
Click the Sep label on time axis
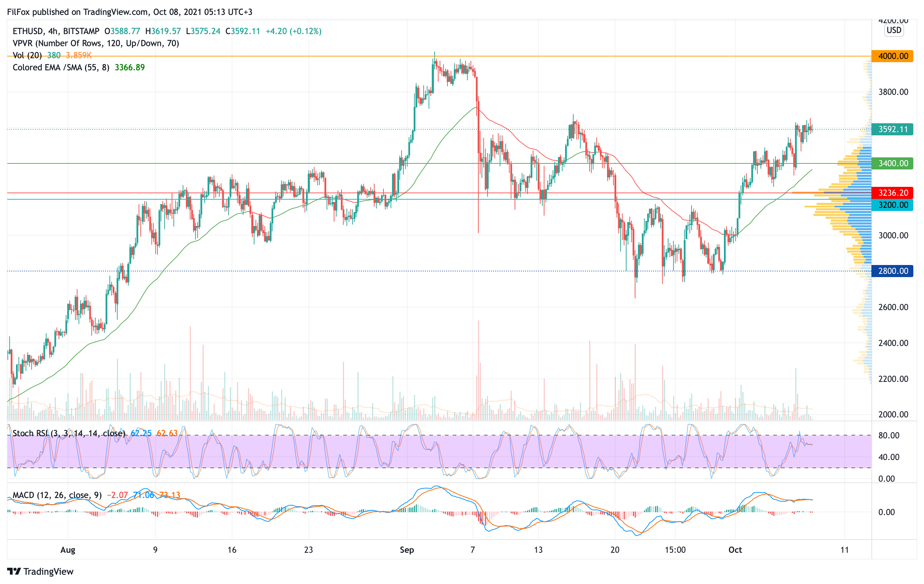pos(407,550)
